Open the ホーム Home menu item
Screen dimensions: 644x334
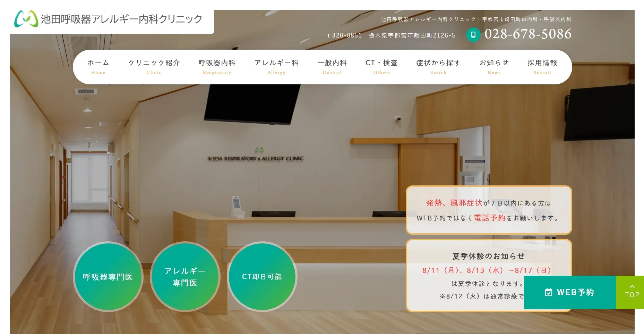pyautogui.click(x=98, y=67)
